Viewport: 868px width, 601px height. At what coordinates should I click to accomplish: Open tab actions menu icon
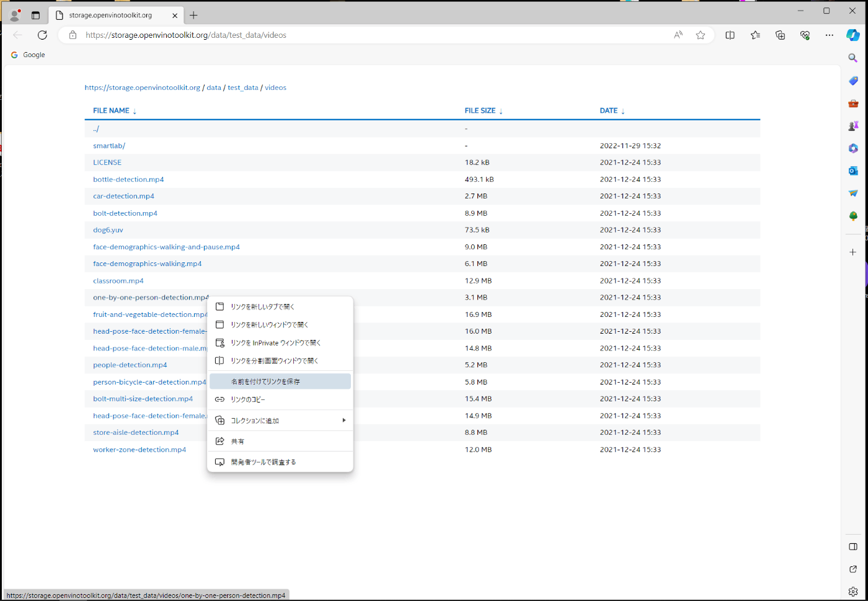click(35, 15)
